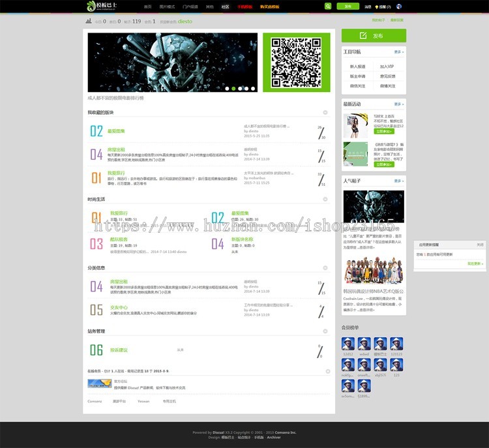Screen dimensions: 489x448
Task: Open 最新回复 link
Action: [x=396, y=20]
